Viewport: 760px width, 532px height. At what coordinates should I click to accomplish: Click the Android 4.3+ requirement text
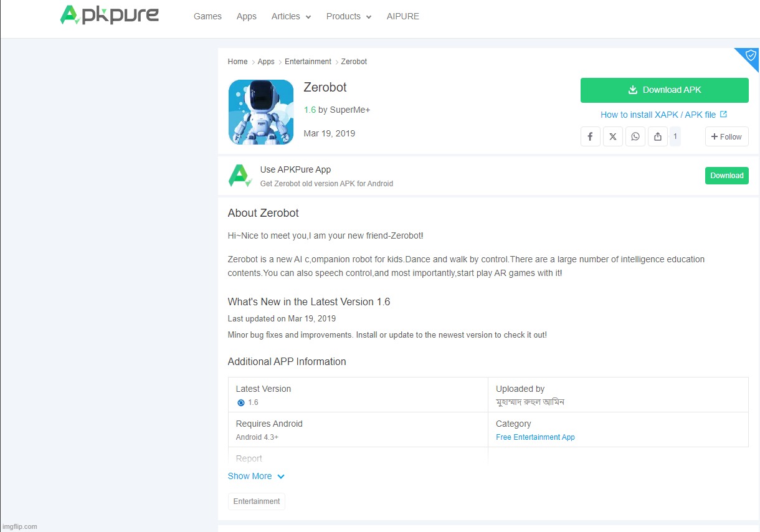click(x=257, y=437)
